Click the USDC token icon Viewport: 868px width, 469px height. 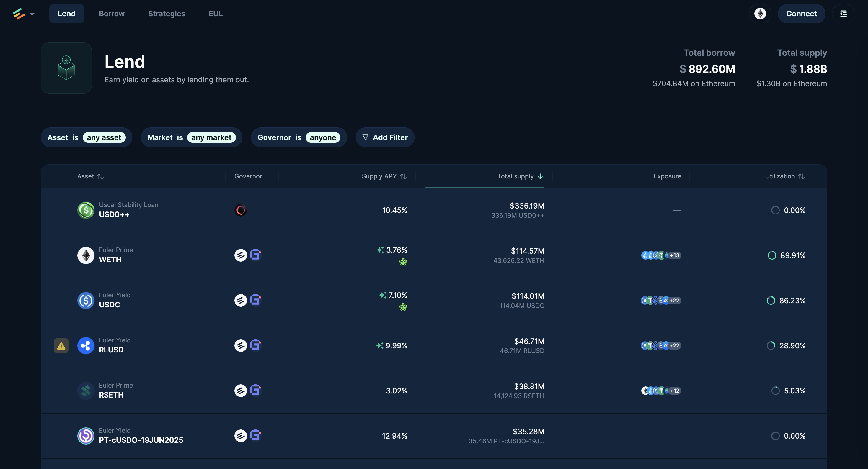pyautogui.click(x=86, y=300)
